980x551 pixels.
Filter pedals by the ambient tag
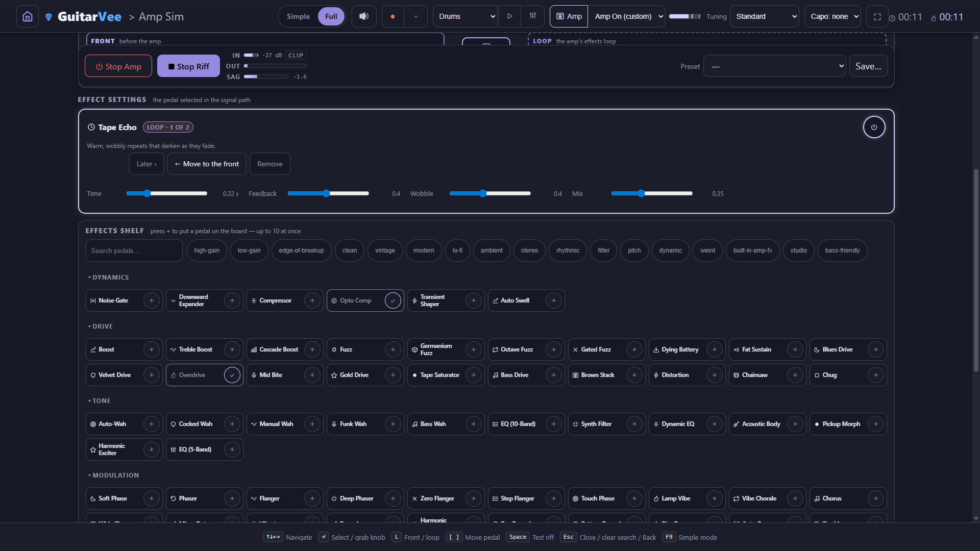pos(492,251)
